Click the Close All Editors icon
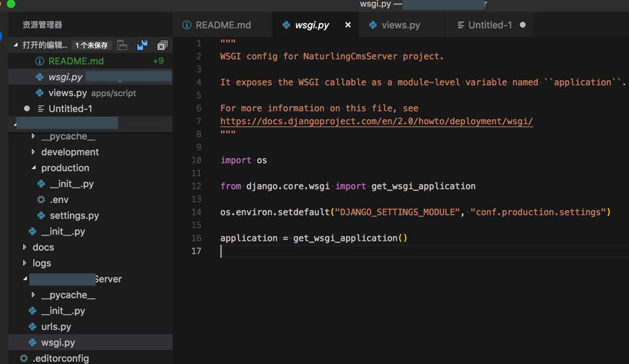 (x=162, y=45)
